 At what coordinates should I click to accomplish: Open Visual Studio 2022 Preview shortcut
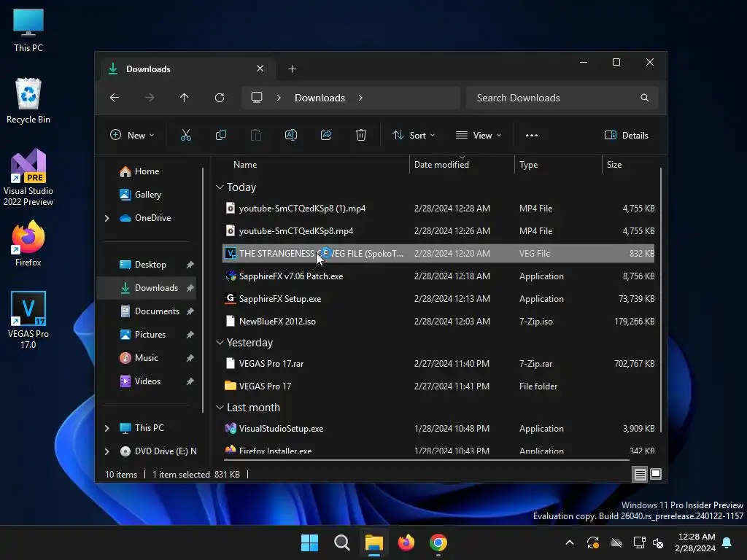click(28, 177)
